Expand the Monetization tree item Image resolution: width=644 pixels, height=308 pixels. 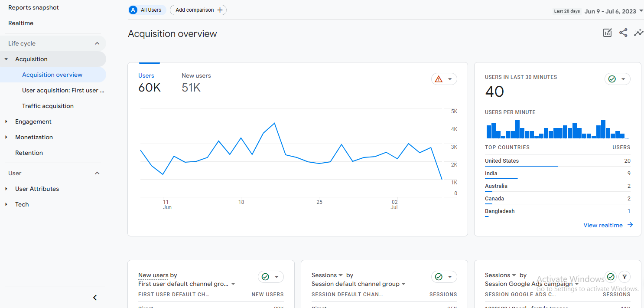click(6, 138)
